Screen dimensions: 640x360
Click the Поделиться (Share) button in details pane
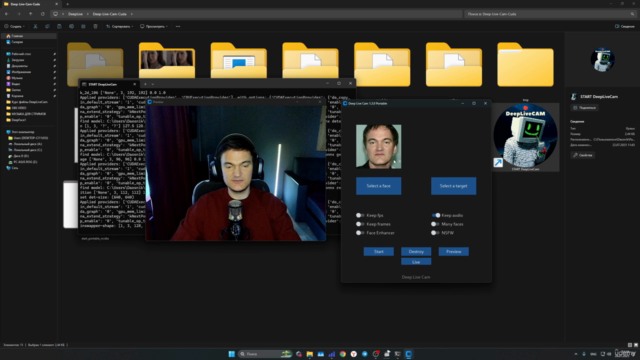coord(584,108)
